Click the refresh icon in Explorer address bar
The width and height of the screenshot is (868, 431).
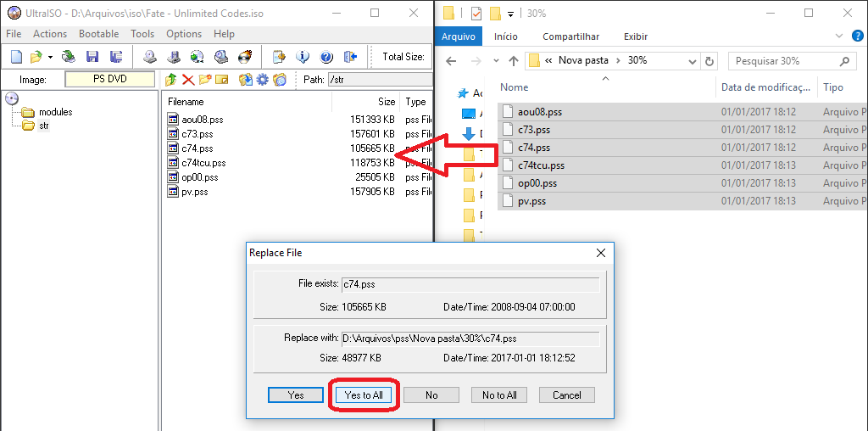709,61
